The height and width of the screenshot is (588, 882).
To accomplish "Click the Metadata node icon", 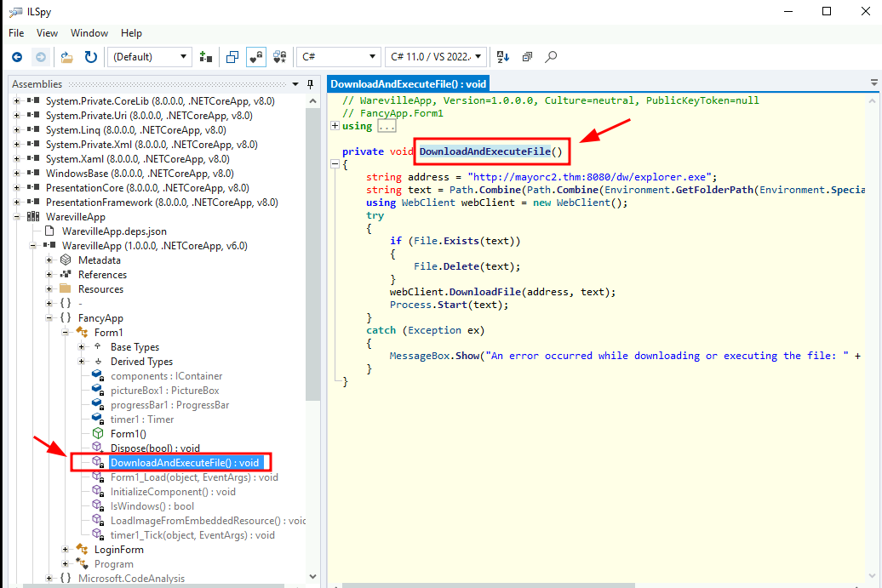I will pyautogui.click(x=66, y=260).
